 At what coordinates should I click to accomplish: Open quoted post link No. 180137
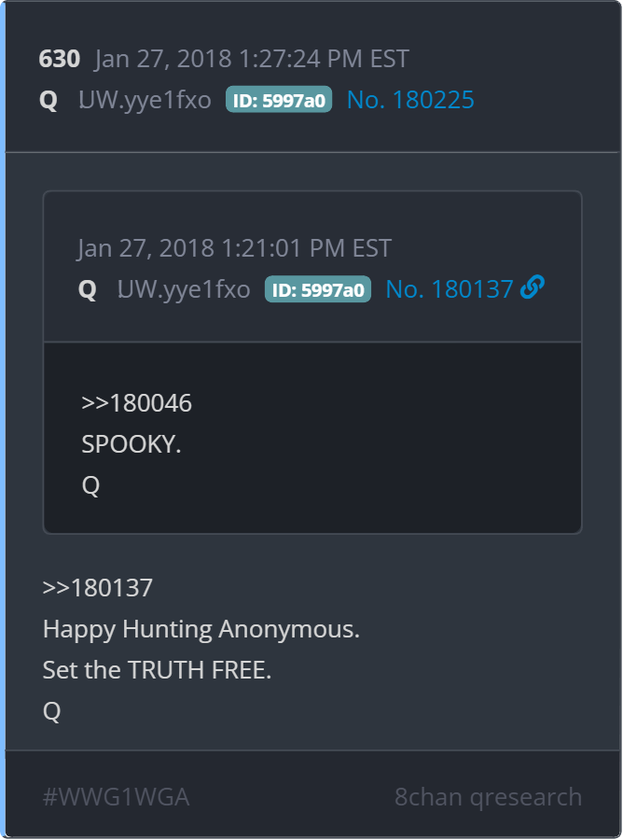449,289
